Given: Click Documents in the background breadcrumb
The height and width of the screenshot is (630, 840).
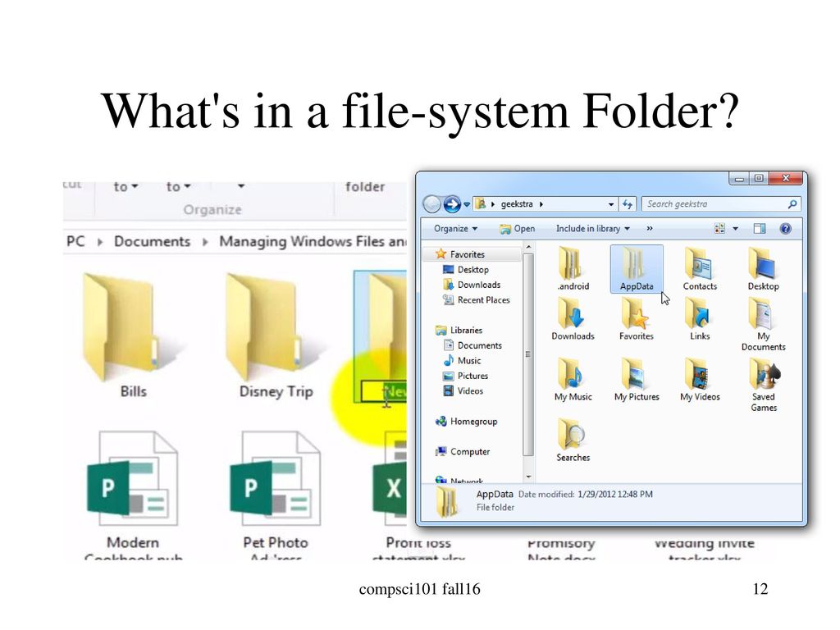Looking at the screenshot, I should pos(152,242).
